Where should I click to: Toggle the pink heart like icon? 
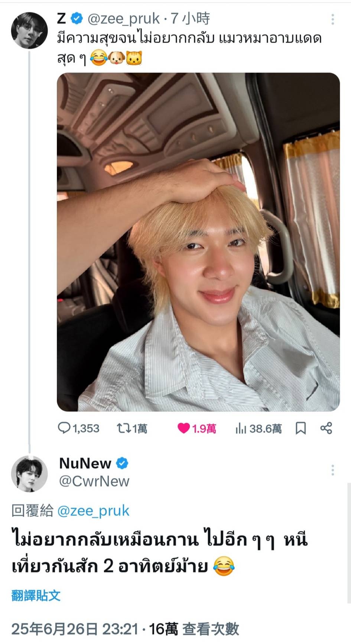pyautogui.click(x=183, y=428)
